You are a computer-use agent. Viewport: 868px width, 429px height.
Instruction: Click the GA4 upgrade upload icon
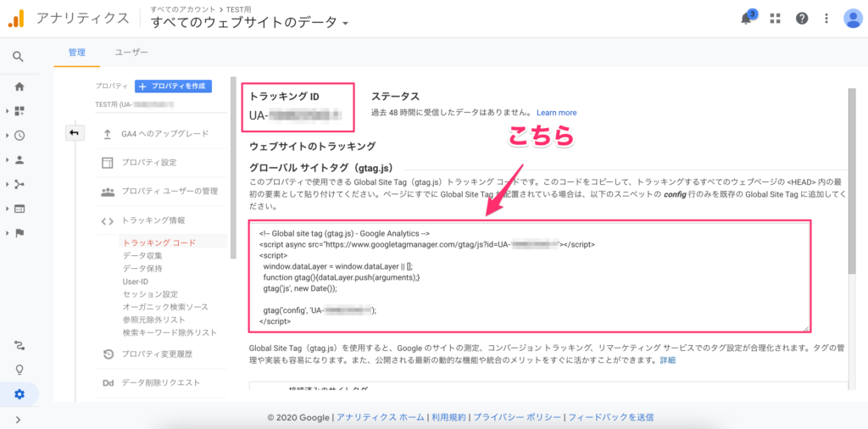108,134
